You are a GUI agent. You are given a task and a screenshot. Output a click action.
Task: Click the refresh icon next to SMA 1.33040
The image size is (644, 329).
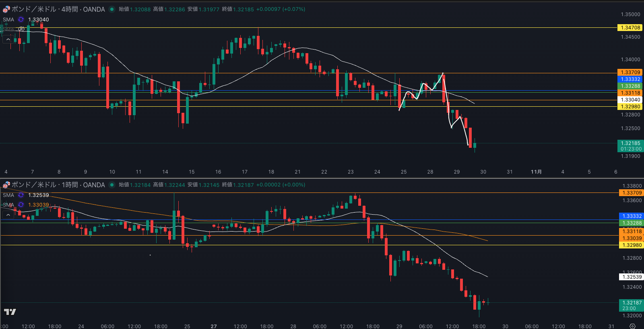21,19
